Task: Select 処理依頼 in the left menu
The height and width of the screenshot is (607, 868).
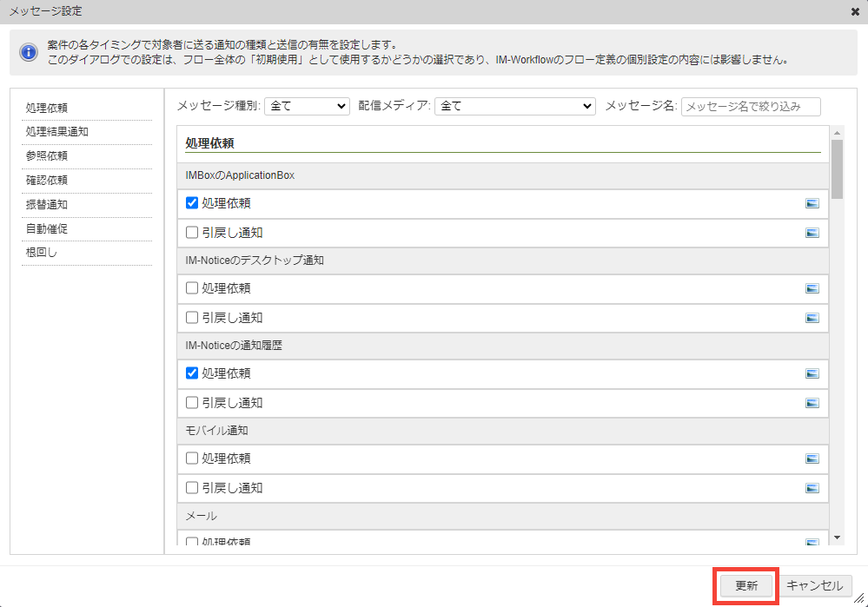Action: 47,108
